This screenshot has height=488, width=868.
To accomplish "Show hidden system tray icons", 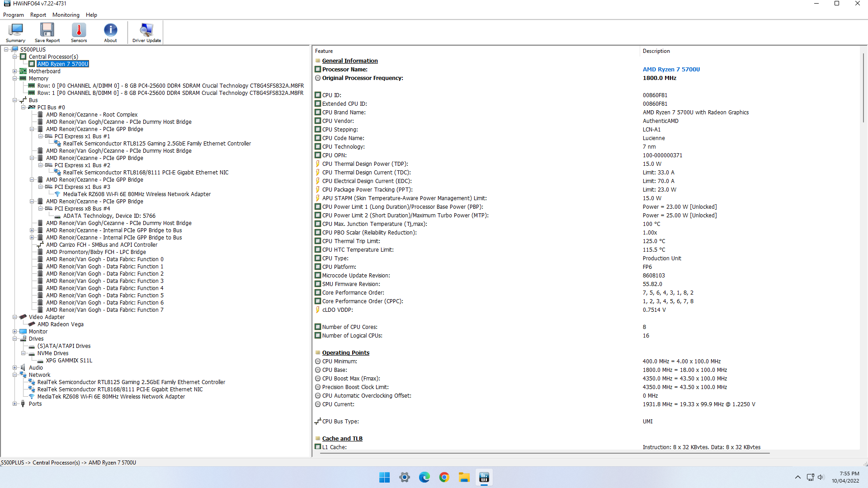I will pos(798,478).
